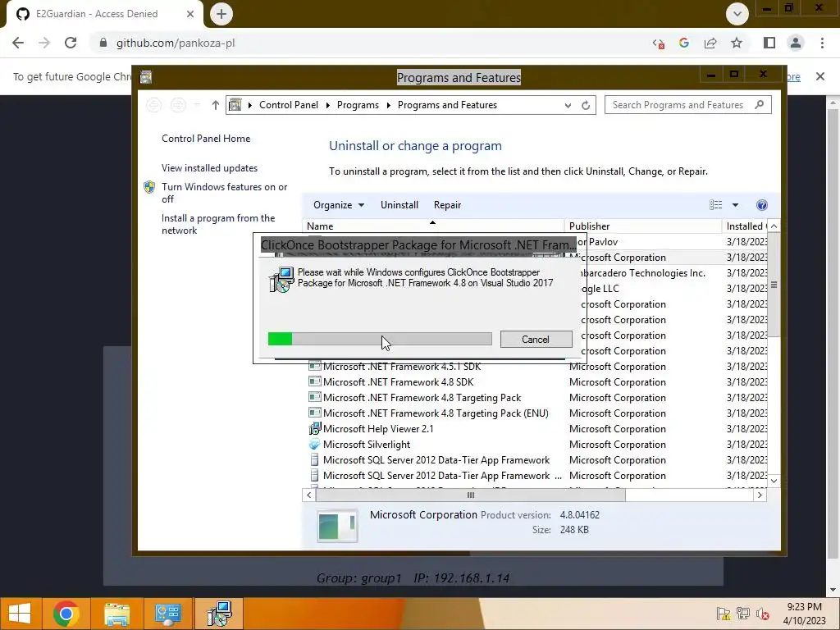The width and height of the screenshot is (840, 630).
Task: Click the installer icon in the taskbar
Action: pyautogui.click(x=219, y=614)
